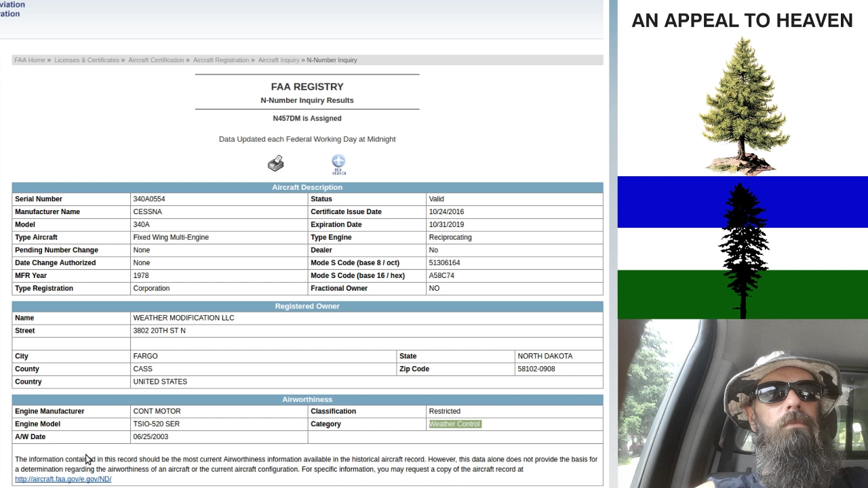
Task: Select expiration date 10/31/2019
Action: tap(446, 225)
